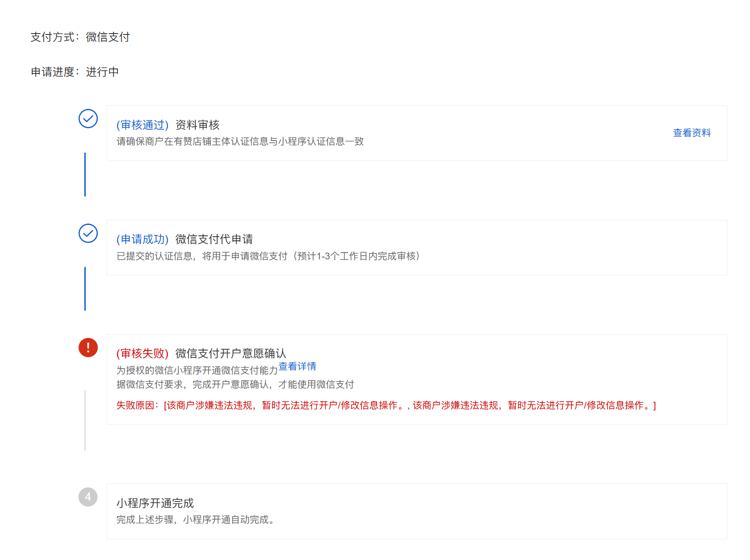Screen dimensions: 750x560
Task: Click the 已提交的认证信息 description
Action: tap(268, 256)
